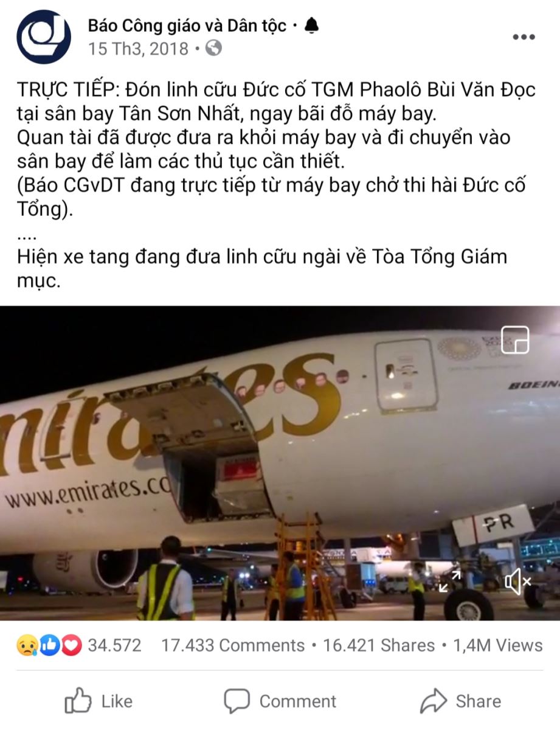Open the 15 Th3, 2018 post timestamp
Image resolution: width=560 pixels, height=730 pixels.
[x=139, y=49]
